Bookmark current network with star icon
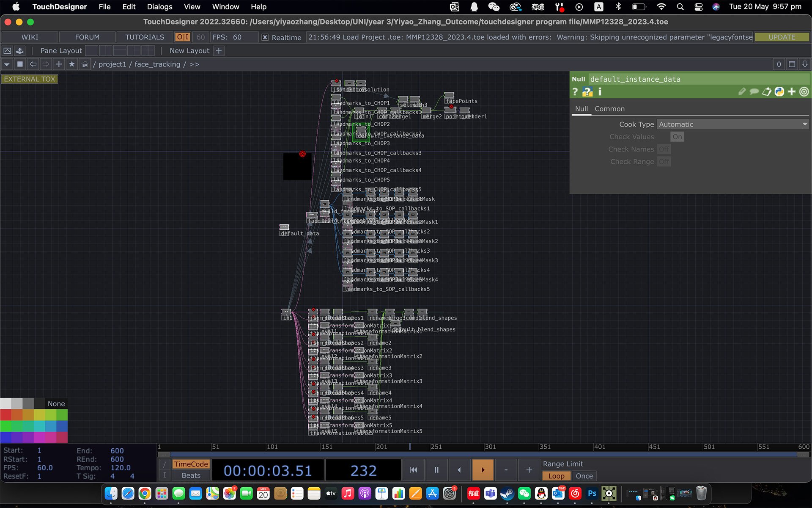 coord(72,64)
